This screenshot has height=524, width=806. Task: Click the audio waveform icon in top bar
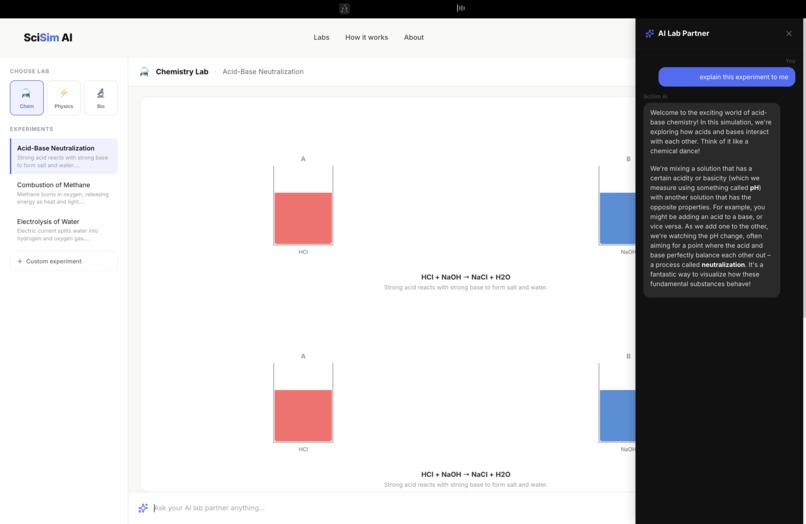pyautogui.click(x=461, y=8)
